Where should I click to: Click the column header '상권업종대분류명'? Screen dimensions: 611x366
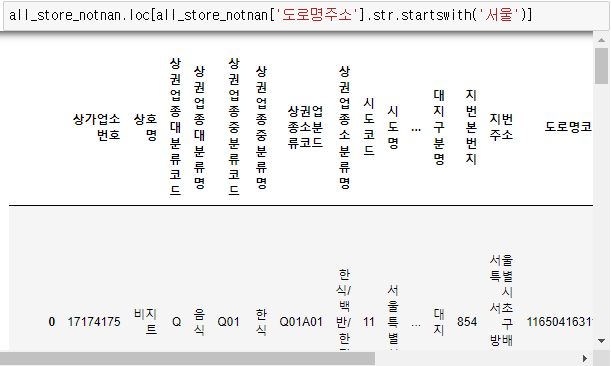coord(200,127)
